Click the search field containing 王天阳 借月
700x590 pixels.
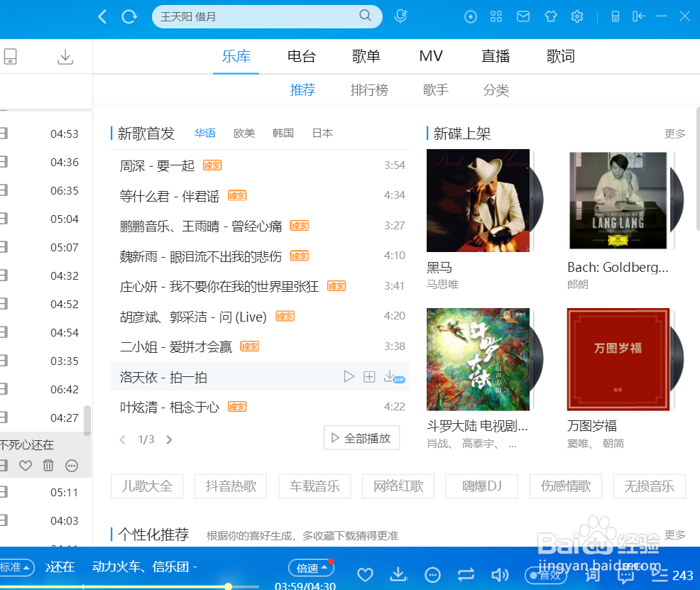pos(267,16)
